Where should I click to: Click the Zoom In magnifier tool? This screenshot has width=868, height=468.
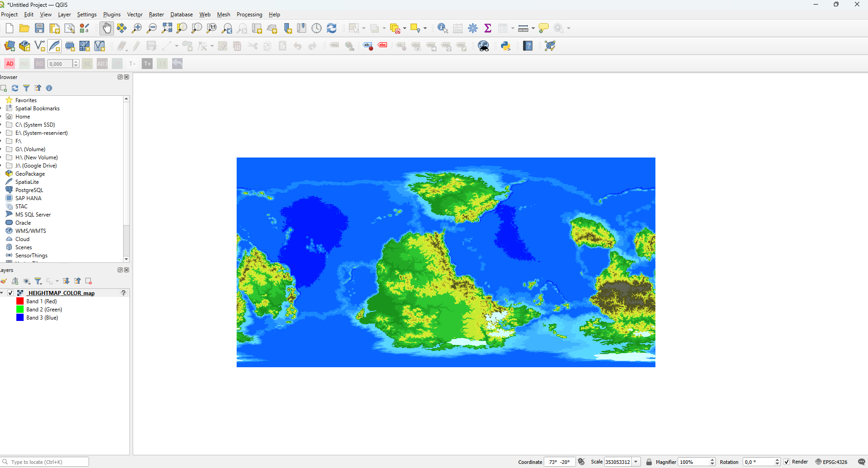[137, 28]
